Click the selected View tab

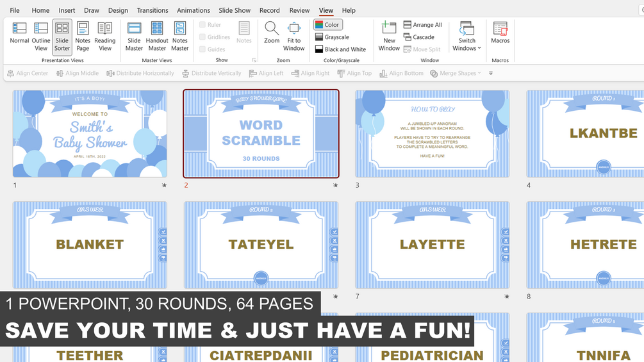pos(326,10)
